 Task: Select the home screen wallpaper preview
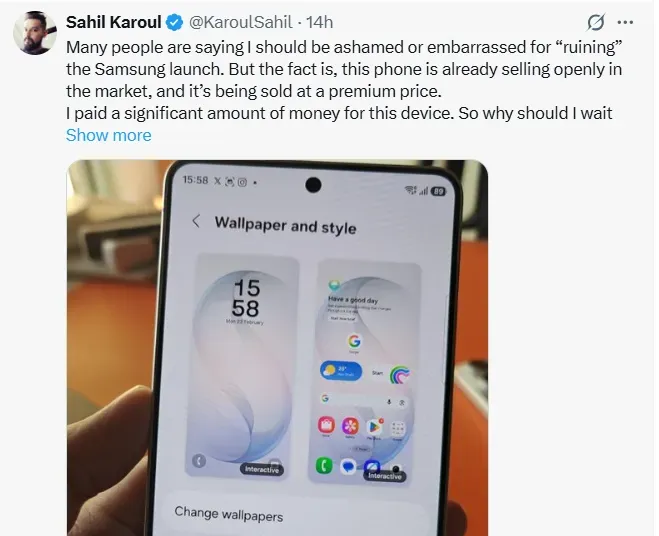click(x=365, y=372)
